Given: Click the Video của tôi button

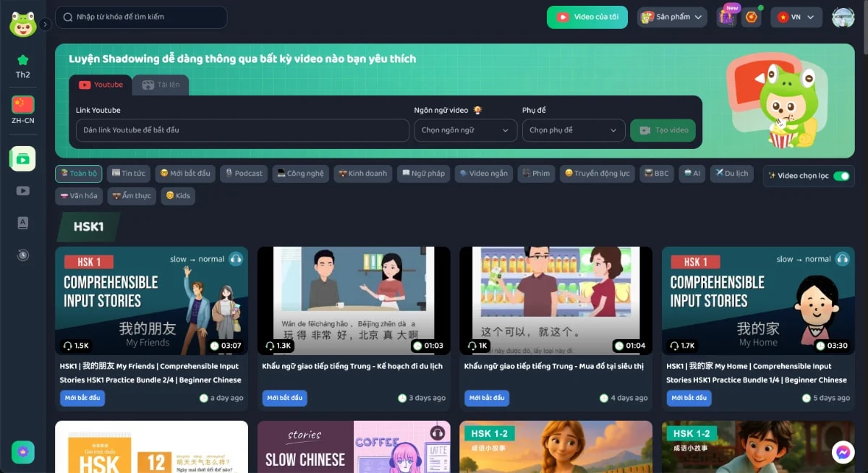Looking at the screenshot, I should pos(587,16).
